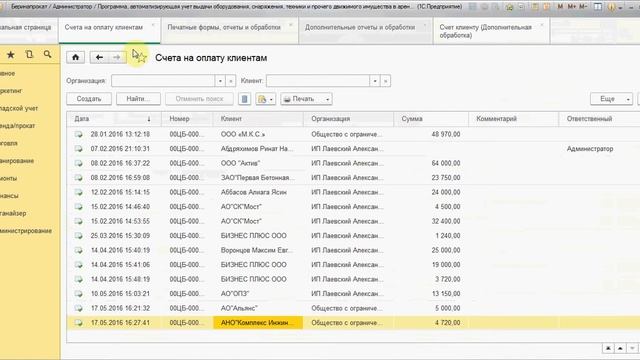
Task: Click document icon of row 07.02.2016 21:10:31
Action: pos(78,149)
